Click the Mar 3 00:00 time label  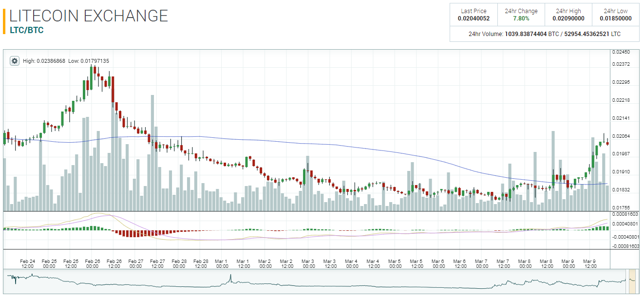(308, 264)
